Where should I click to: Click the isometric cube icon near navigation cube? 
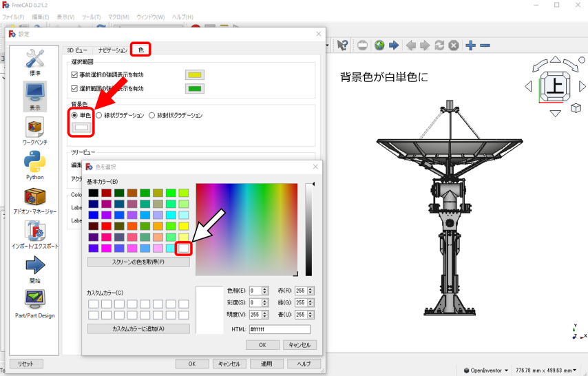click(576, 108)
